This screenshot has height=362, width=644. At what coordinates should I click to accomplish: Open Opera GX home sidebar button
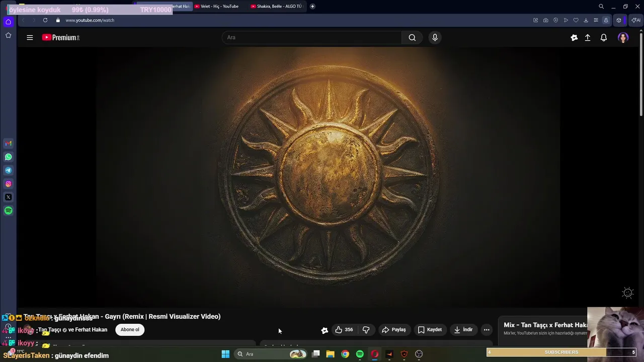(x=8, y=22)
